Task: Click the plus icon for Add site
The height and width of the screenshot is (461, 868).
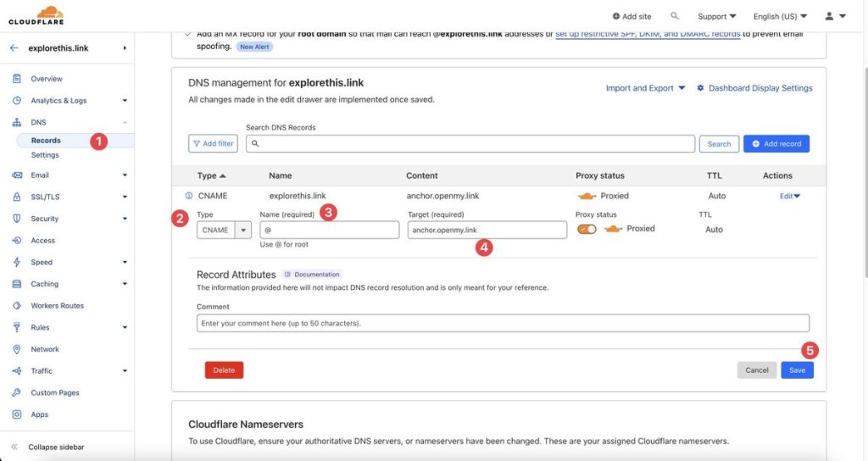Action: coord(616,17)
